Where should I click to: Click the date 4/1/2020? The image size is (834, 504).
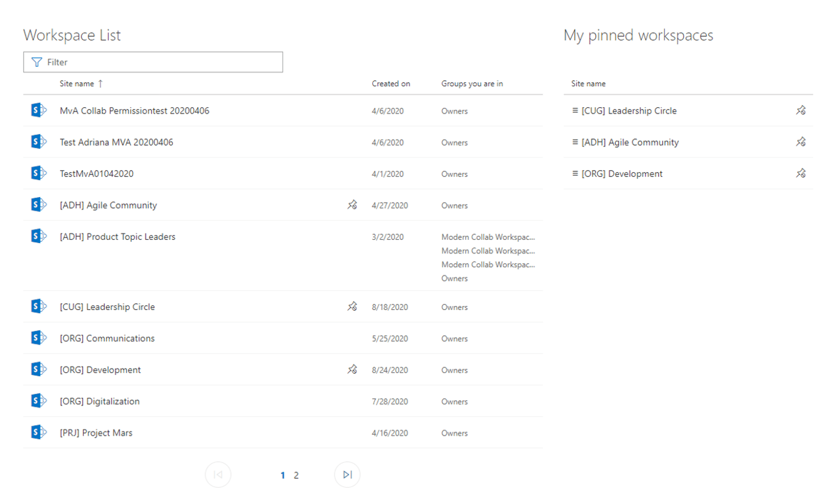(x=388, y=174)
